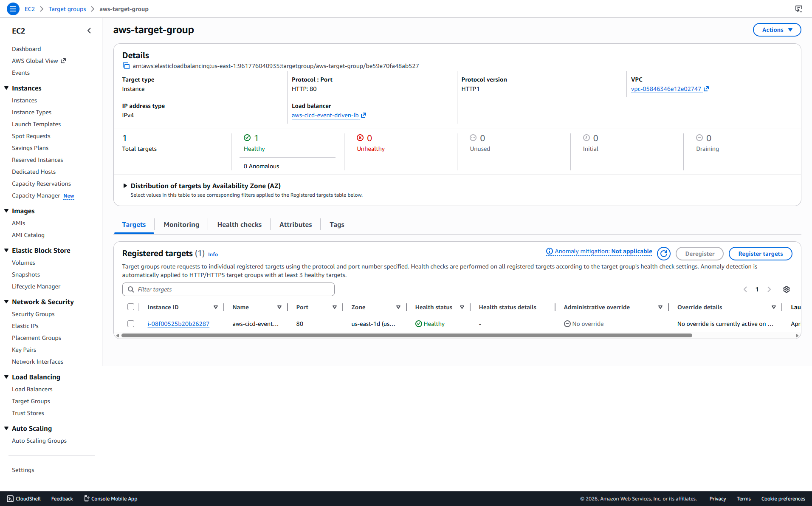
Task: Copy the target group ARN
Action: coord(126,66)
